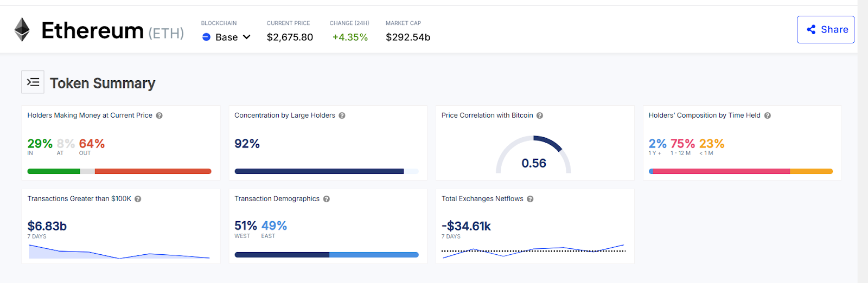Open help for Concentration by Large Holders
This screenshot has width=868, height=283.
click(x=342, y=115)
